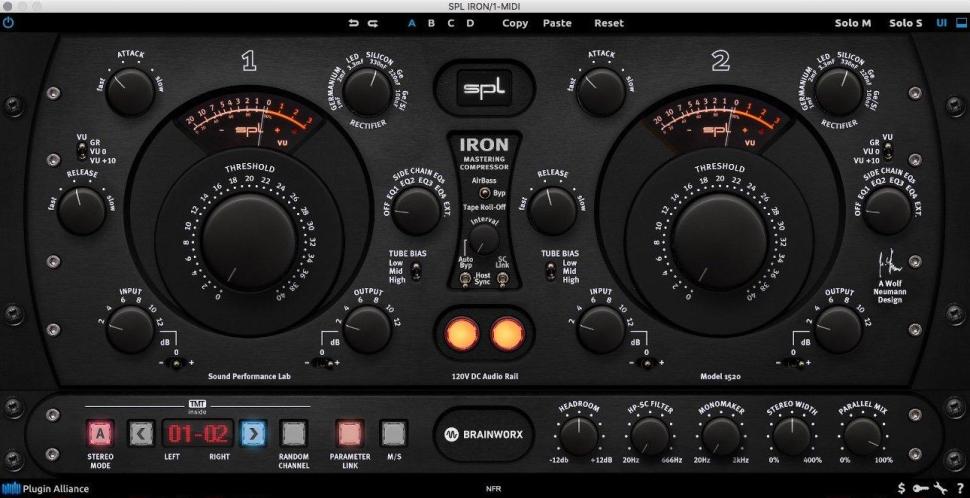The height and width of the screenshot is (498, 970).
Task: Click channel 1 Release knob
Action: click(82, 211)
